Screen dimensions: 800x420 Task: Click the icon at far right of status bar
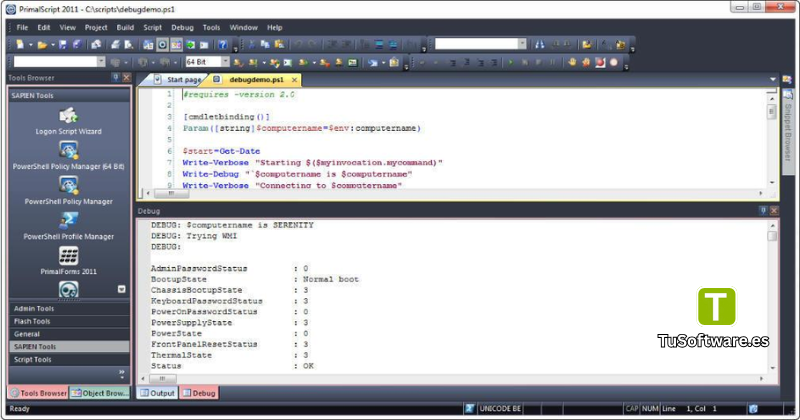(753, 409)
